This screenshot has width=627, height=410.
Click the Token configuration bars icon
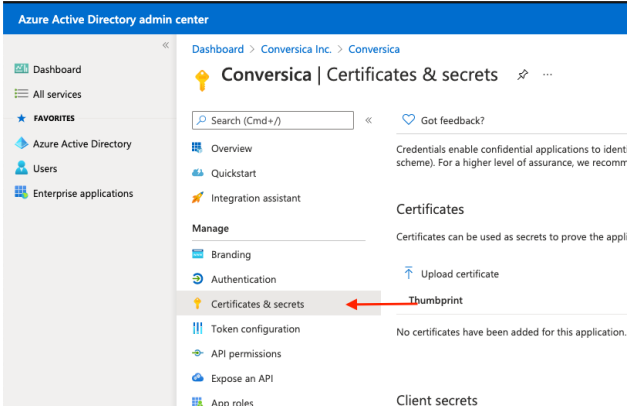(x=198, y=328)
